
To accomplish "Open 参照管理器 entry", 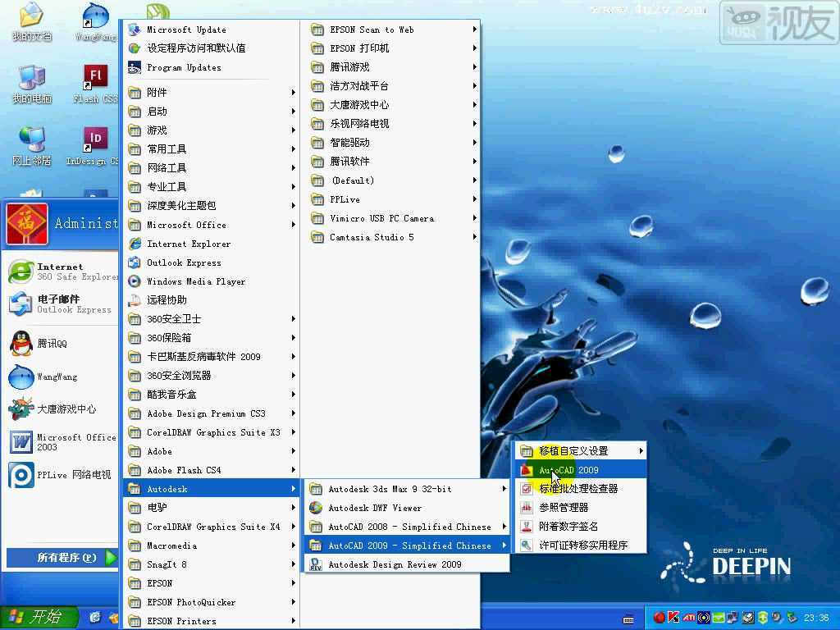I will pos(580,507).
